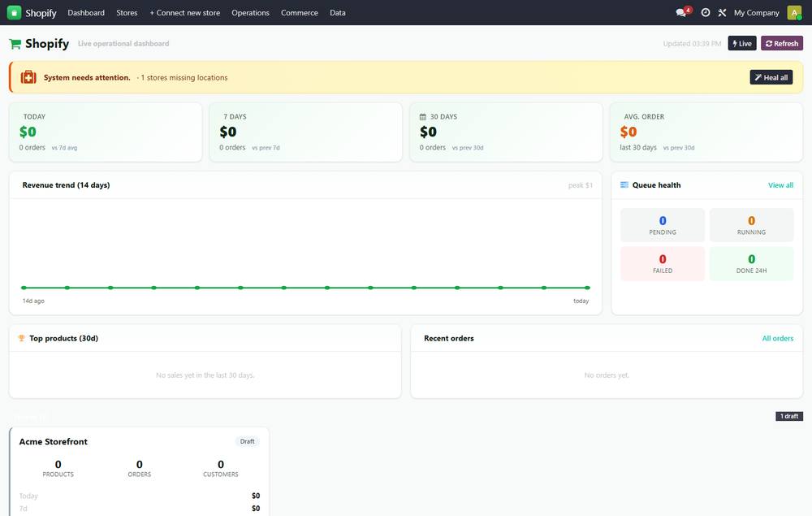
Task: Click the first-aid kit alert icon
Action: tap(28, 77)
